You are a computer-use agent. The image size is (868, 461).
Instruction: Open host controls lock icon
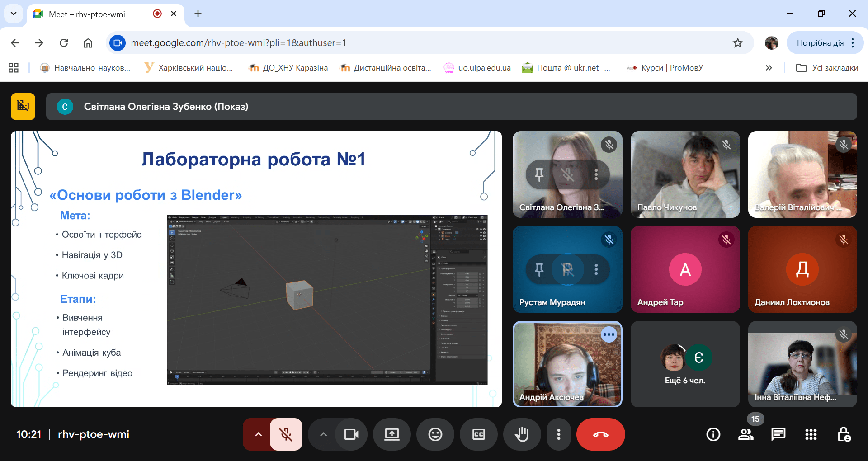pyautogui.click(x=844, y=434)
